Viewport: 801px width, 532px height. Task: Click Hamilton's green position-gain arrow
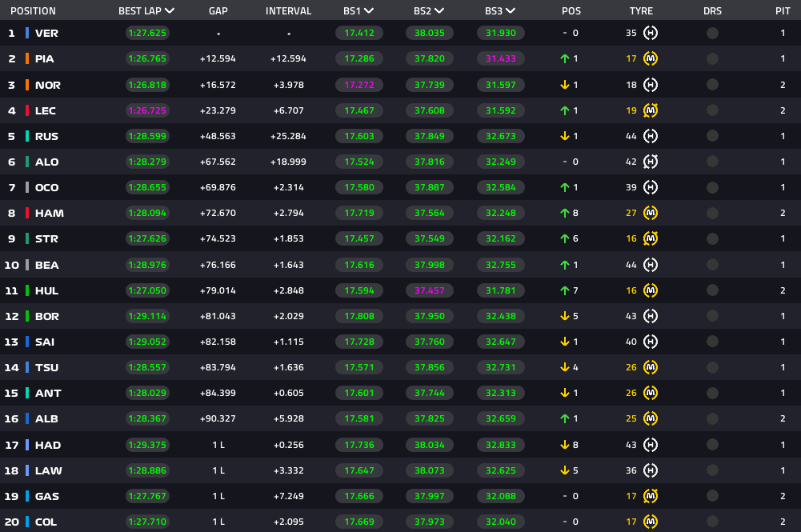(x=564, y=214)
